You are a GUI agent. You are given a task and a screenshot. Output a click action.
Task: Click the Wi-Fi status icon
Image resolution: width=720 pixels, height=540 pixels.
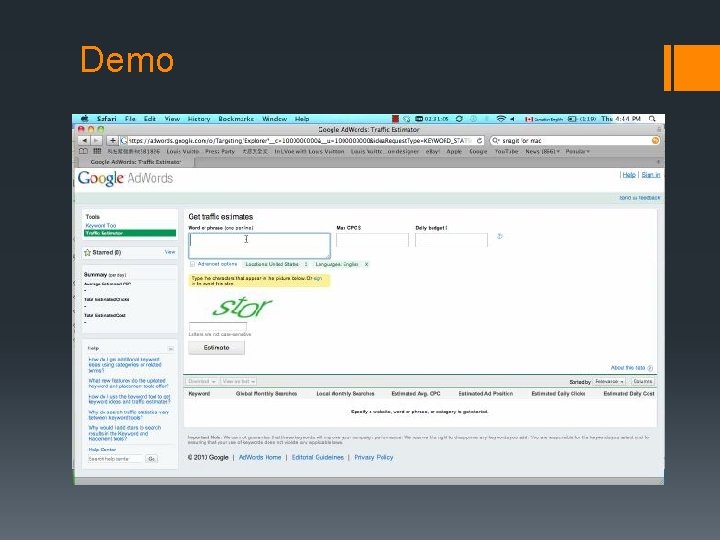click(501, 119)
